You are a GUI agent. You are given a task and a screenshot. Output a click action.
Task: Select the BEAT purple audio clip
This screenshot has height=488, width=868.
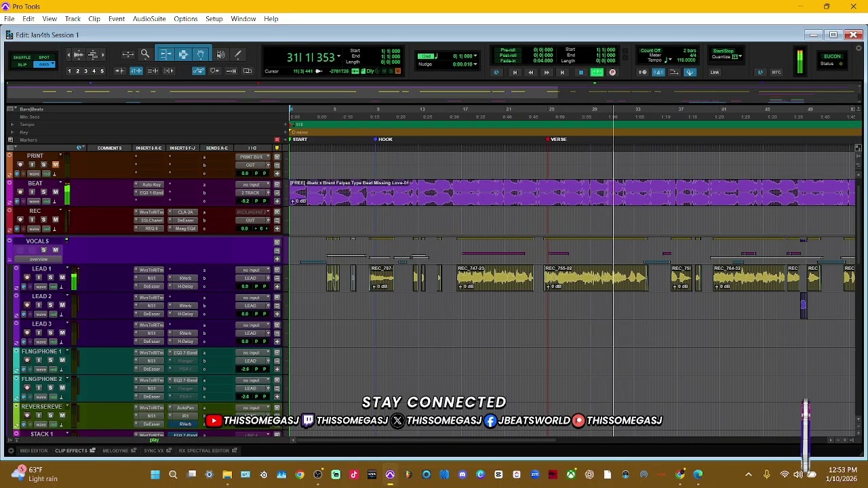573,192
